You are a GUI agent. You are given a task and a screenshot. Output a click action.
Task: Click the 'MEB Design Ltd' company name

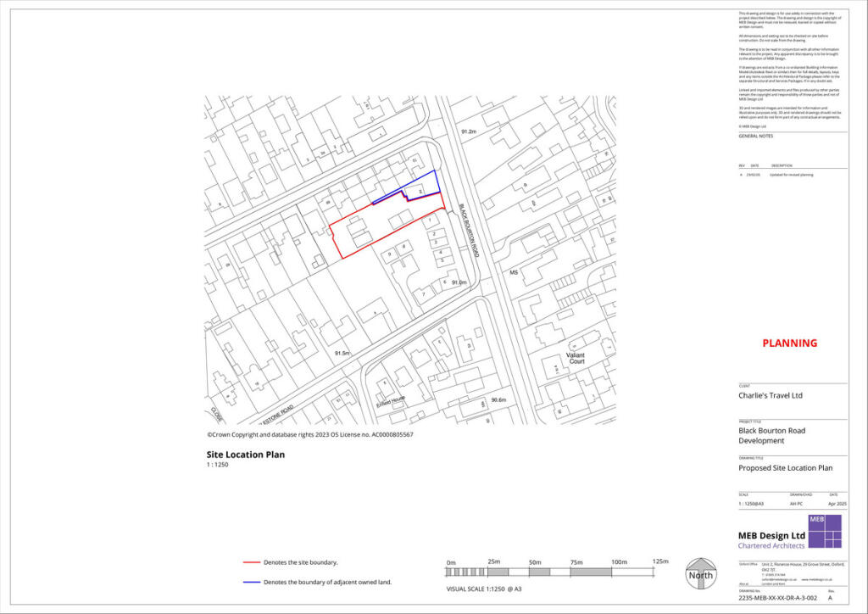point(771,536)
